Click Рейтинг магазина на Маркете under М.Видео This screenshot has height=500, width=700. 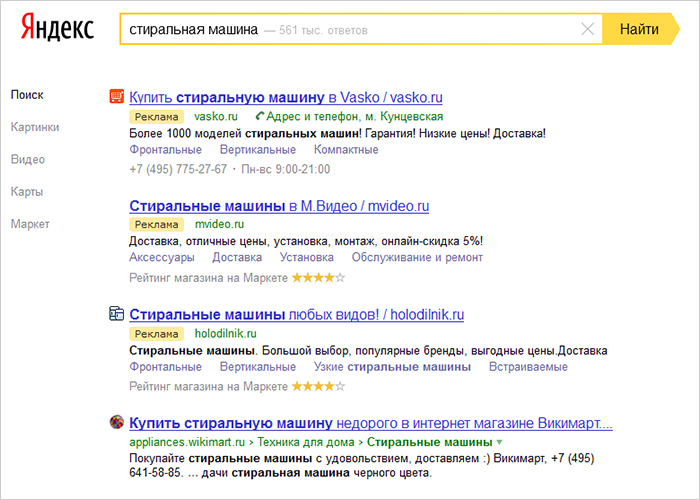pyautogui.click(x=208, y=278)
